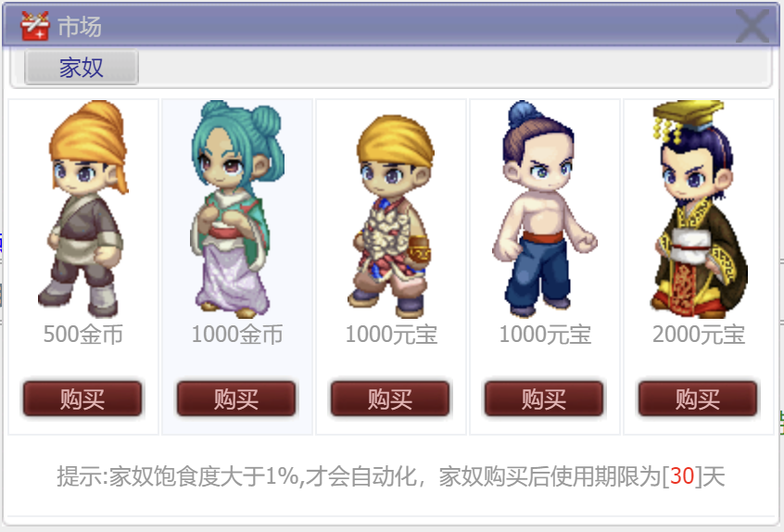
Task: Click the 1000元宝 price under vest servant
Action: pyautogui.click(x=391, y=334)
